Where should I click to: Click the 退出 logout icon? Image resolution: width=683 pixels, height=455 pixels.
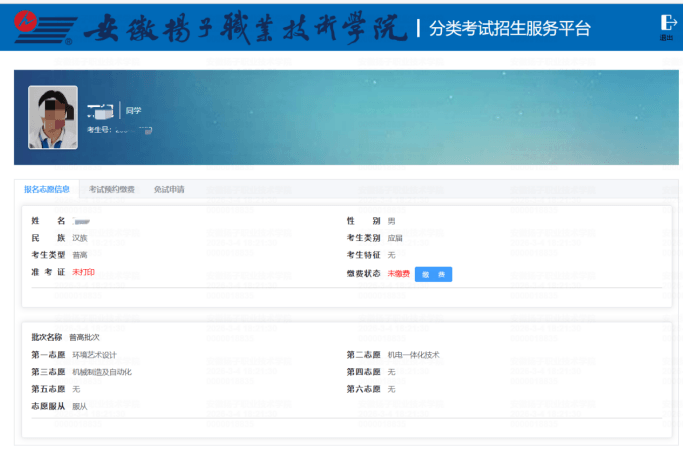[x=667, y=26]
